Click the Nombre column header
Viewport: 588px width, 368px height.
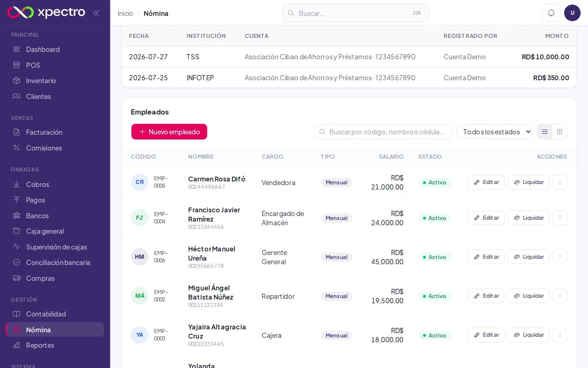(x=201, y=156)
